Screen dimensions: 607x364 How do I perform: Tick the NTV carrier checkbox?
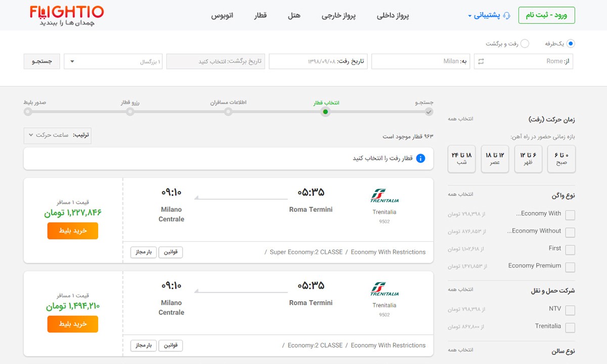(x=570, y=310)
